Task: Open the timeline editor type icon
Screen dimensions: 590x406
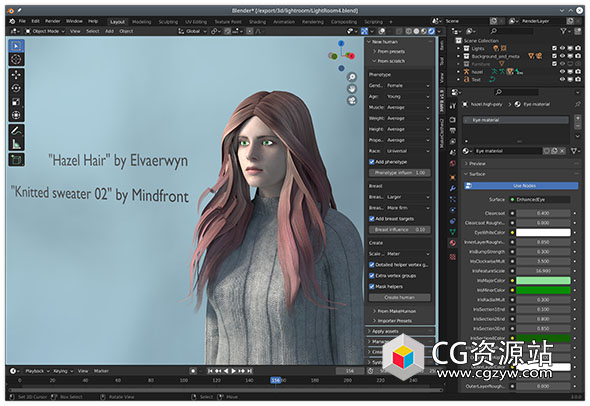Action: click(x=14, y=371)
